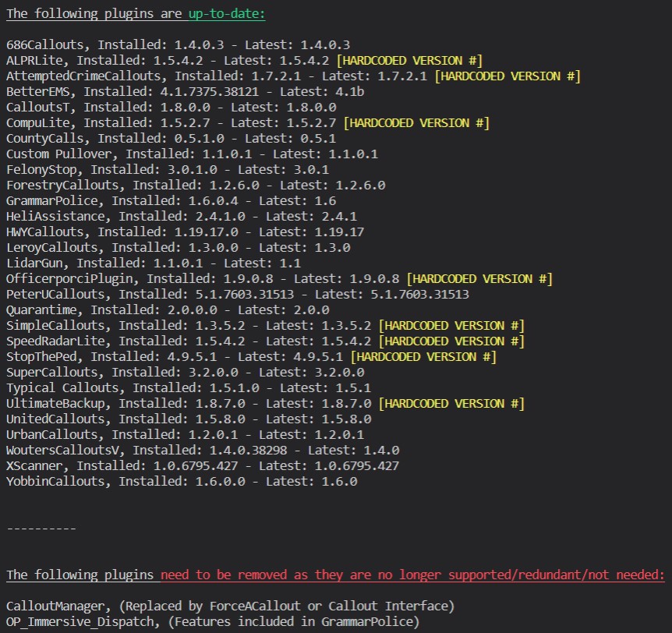Click the red 'need to be removed' heading
Viewport: 672px width, 633px height.
412,575
